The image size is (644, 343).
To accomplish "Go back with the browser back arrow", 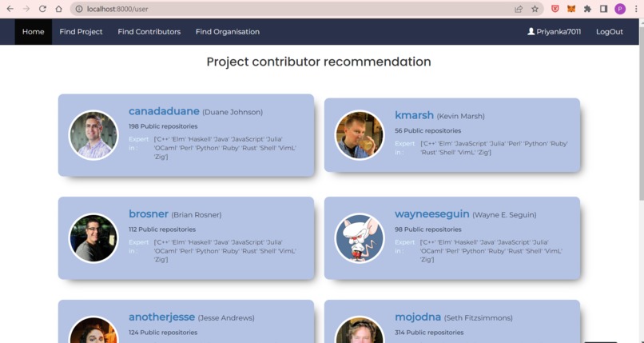I will click(x=10, y=9).
